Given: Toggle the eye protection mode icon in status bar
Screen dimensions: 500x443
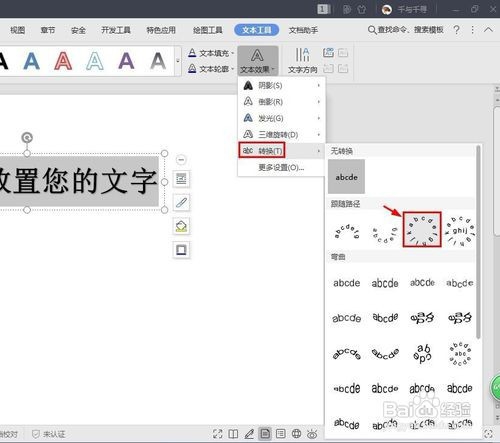Looking at the screenshot, I should point(312,434).
